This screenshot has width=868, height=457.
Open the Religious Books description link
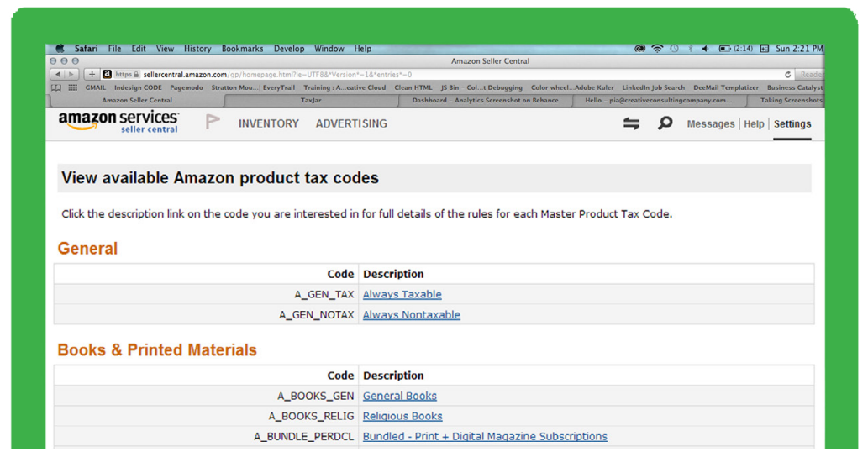(402, 416)
